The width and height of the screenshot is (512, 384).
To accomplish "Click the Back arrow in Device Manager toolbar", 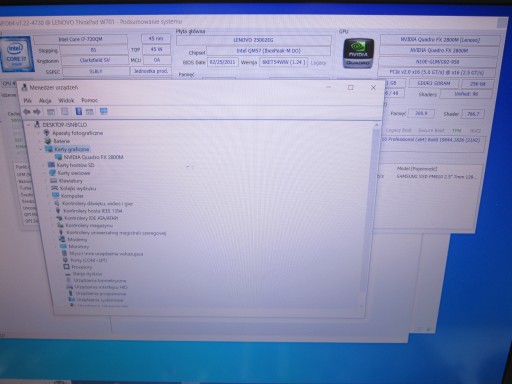I will click(27, 112).
